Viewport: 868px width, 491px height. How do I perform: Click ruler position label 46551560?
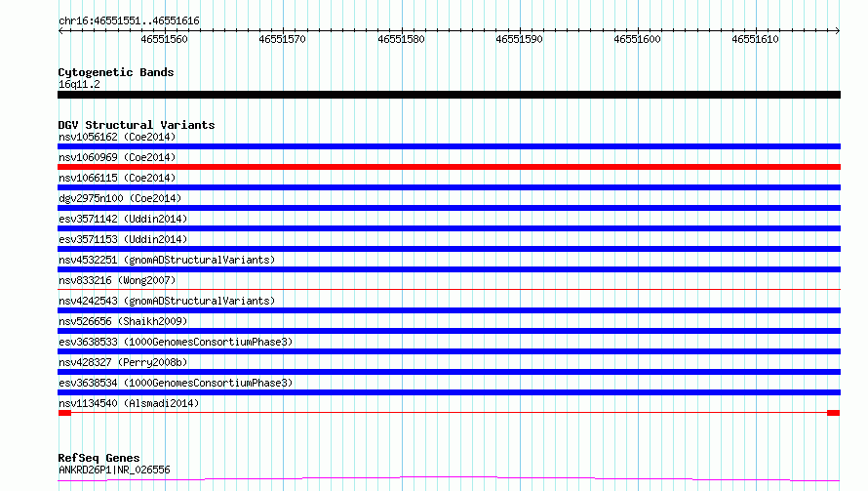coord(165,39)
